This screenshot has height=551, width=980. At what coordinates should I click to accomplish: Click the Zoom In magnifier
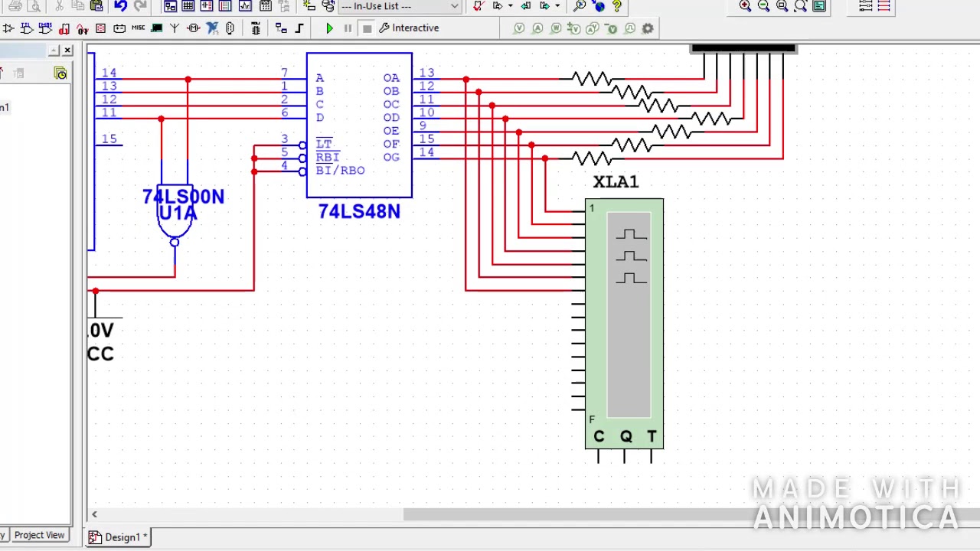[745, 6]
